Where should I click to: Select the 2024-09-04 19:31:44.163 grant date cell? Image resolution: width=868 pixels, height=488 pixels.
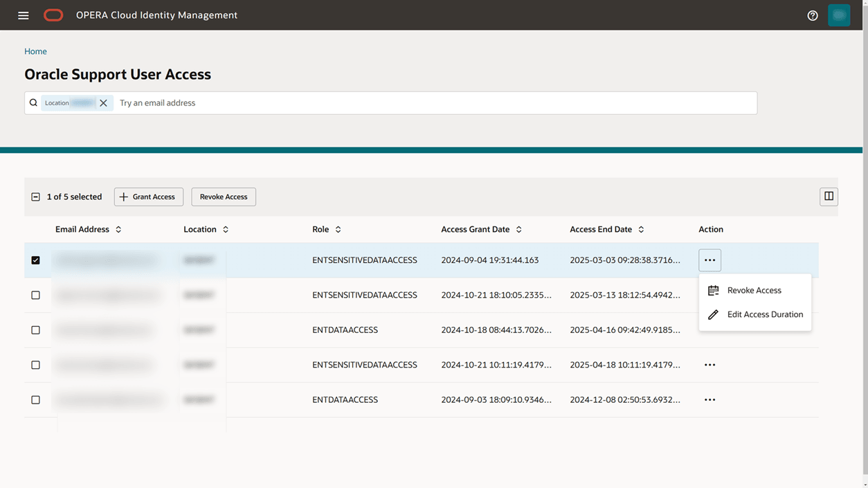click(489, 260)
